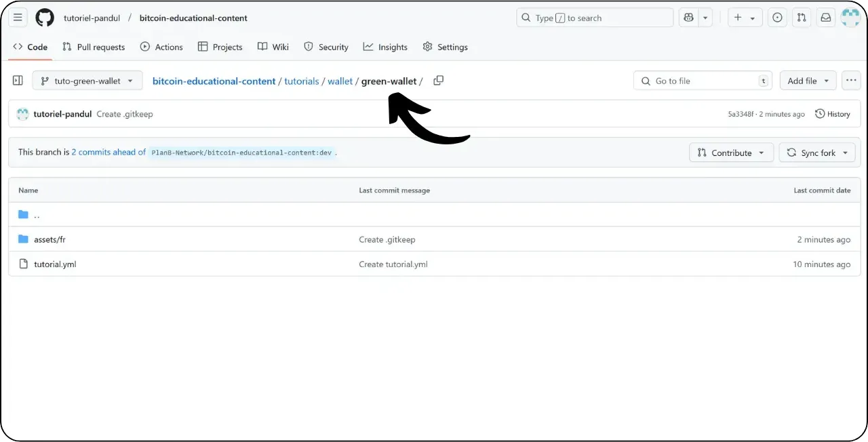Viewport: 868px width, 442px height.
Task: Toggle the file tree side panel
Action: click(x=17, y=80)
